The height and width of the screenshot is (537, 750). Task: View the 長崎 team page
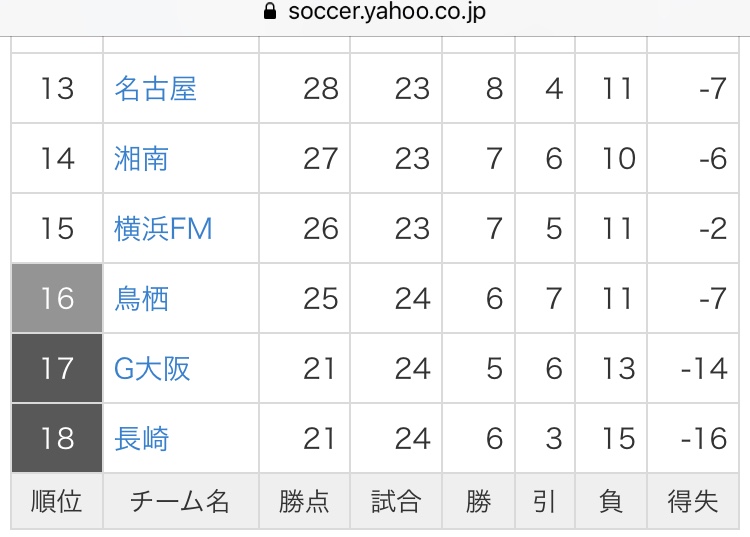(141, 439)
